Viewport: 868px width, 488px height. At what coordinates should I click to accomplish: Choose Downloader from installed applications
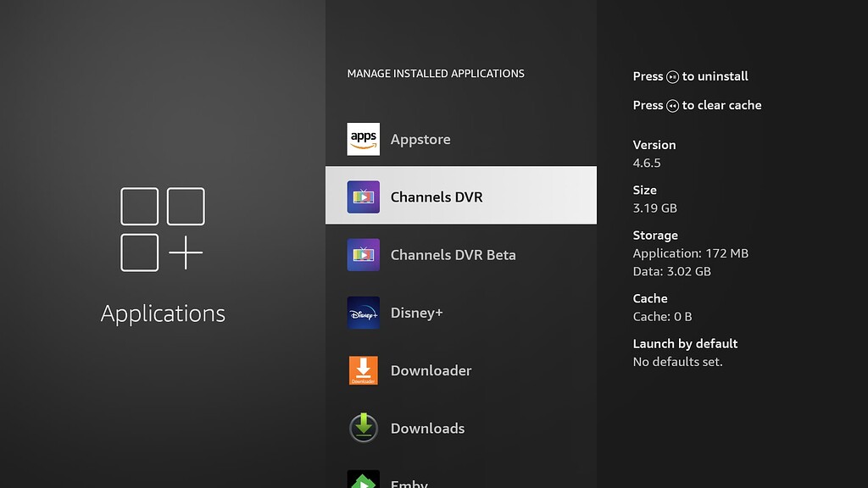tap(431, 370)
